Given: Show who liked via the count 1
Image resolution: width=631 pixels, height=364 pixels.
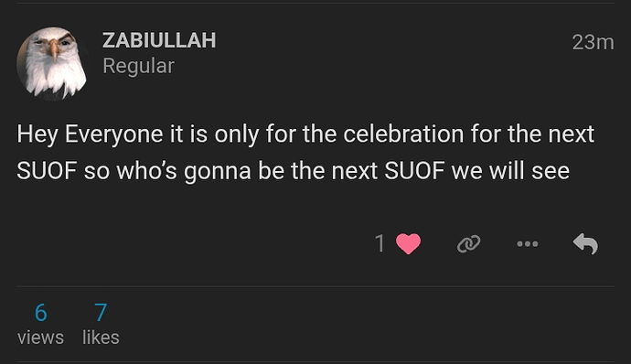Looking at the screenshot, I should (380, 243).
